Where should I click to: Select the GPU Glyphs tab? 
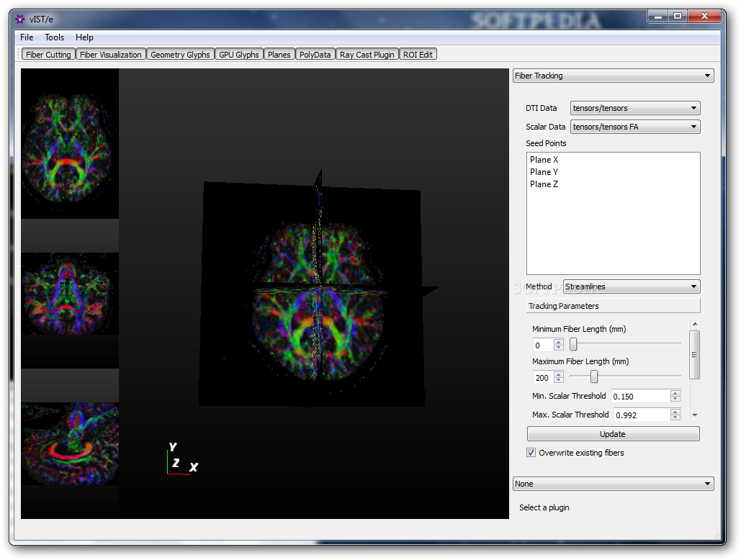(x=238, y=54)
